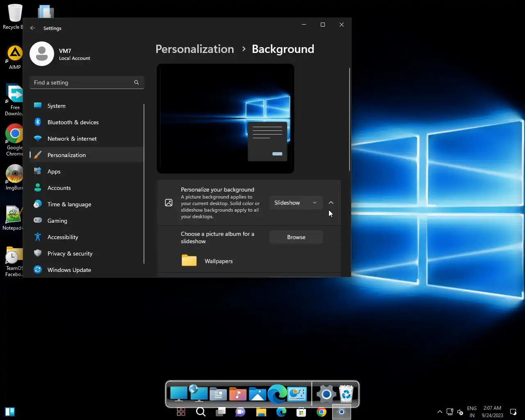Click the network tray icon
525x420 pixels.
(450, 412)
